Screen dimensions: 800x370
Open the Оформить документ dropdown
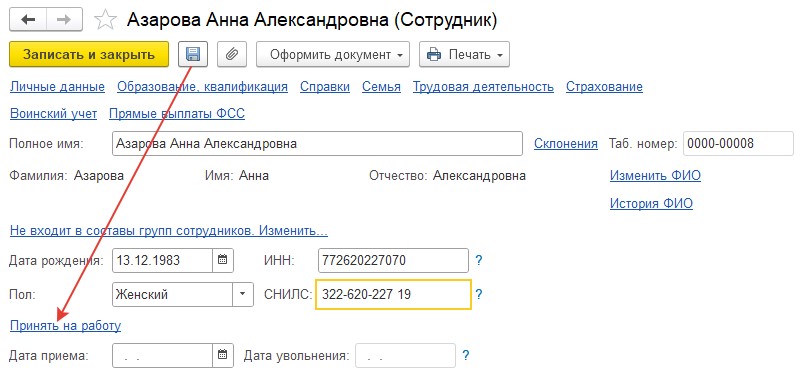333,54
